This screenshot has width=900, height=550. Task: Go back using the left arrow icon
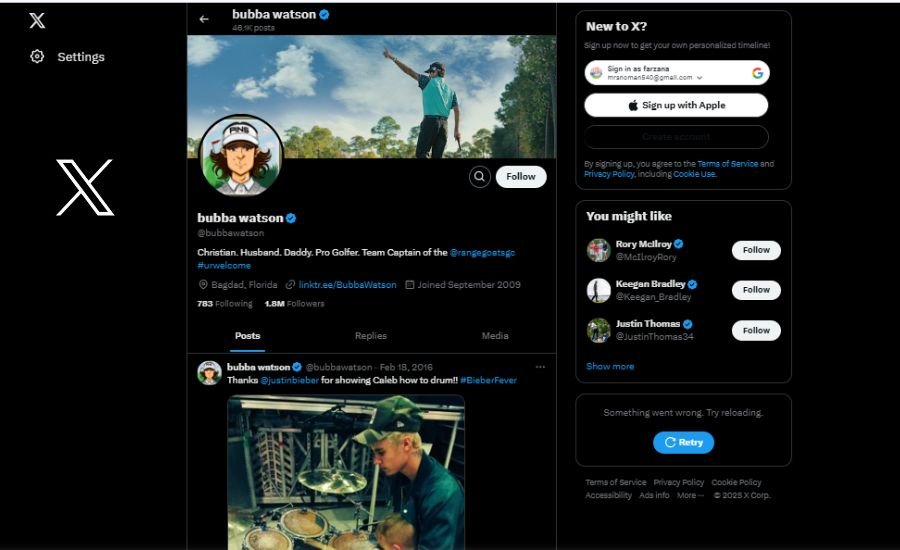click(204, 19)
